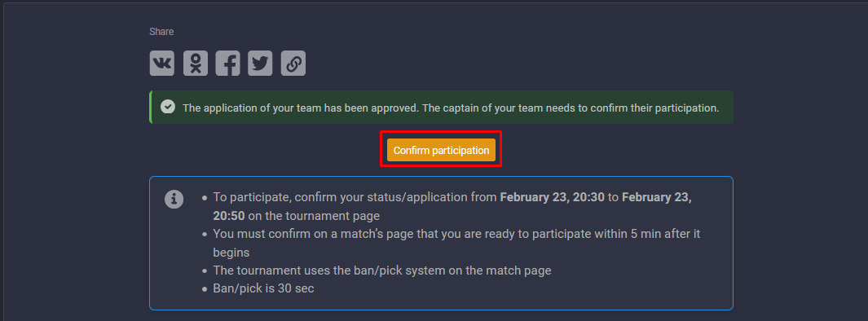The height and width of the screenshot is (321, 868).
Task: Click the Share label above the social icons
Action: click(161, 32)
